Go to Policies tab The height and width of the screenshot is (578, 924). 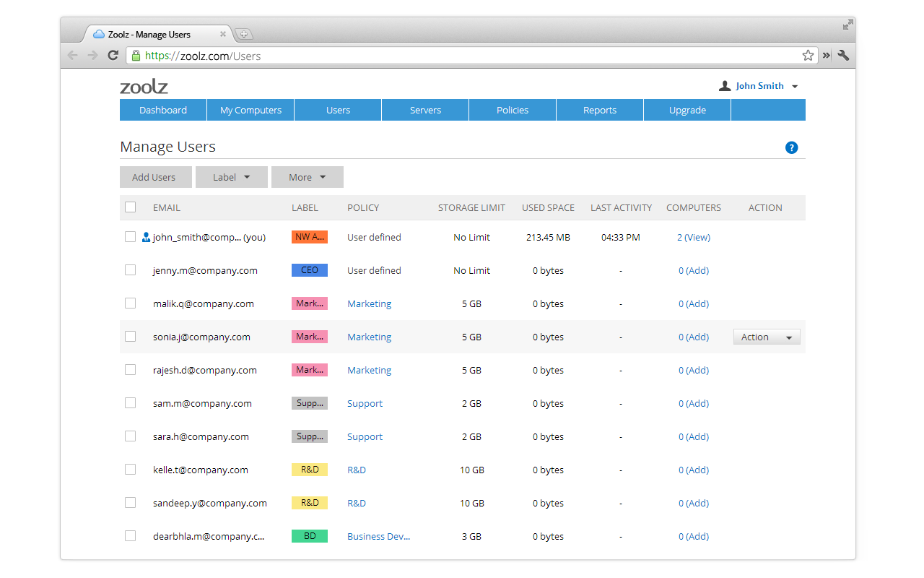[513, 110]
